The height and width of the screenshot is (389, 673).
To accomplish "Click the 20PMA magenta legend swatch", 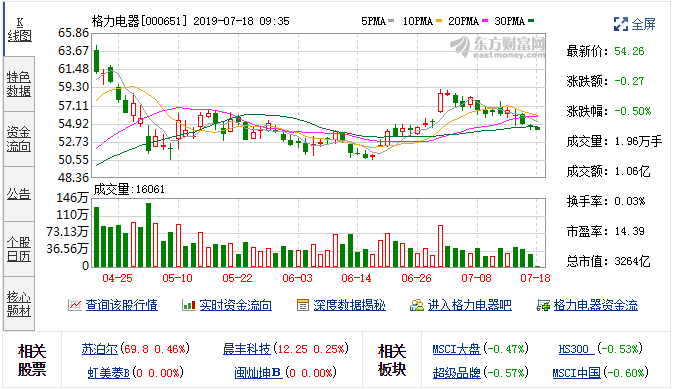I will click(x=485, y=21).
